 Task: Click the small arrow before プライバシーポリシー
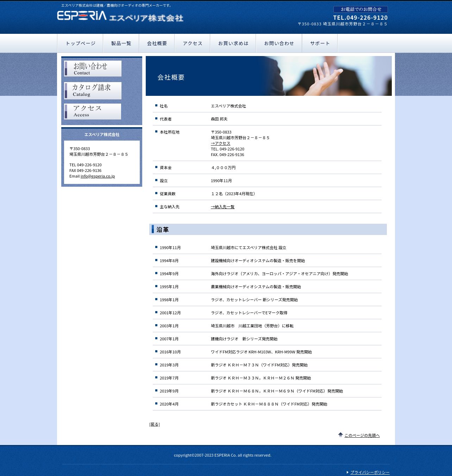pos(347,472)
